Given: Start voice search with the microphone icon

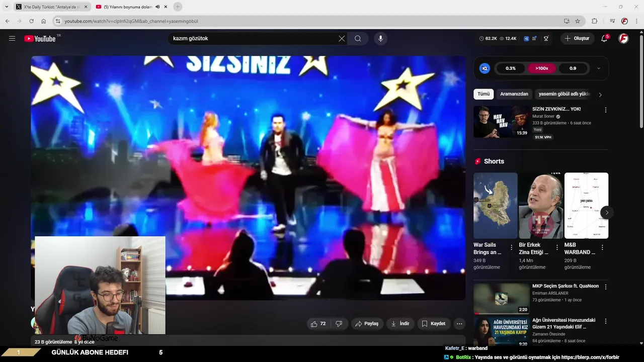Looking at the screenshot, I should coord(380,38).
